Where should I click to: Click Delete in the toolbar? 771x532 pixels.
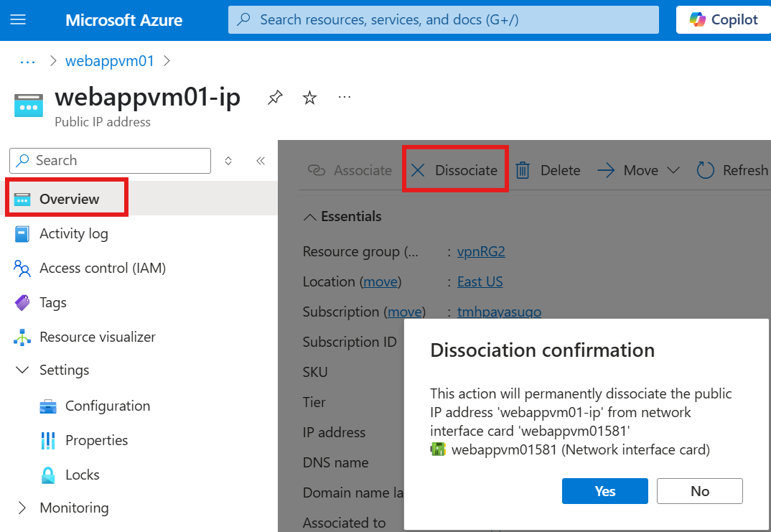548,170
